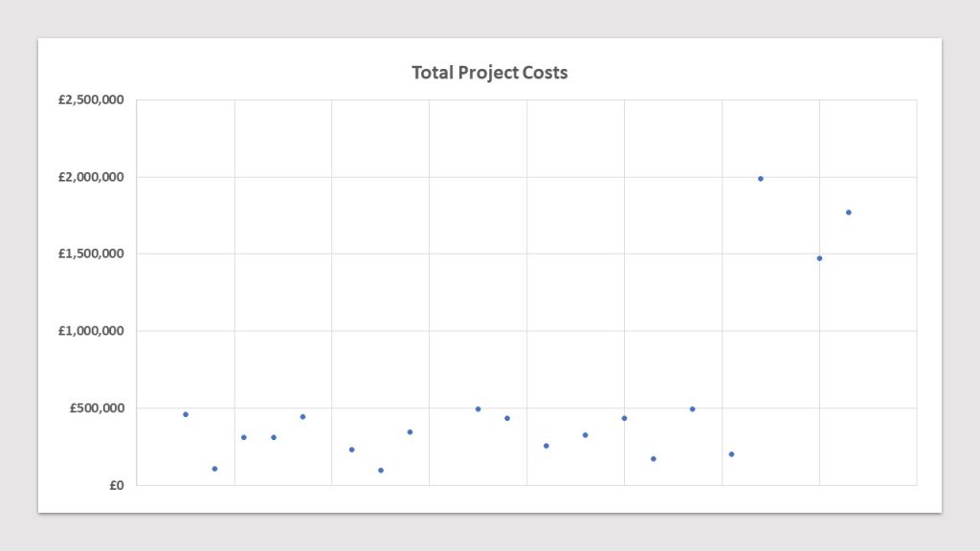The width and height of the screenshot is (980, 551).
Task: Click the lowest data point in the chart
Action: tap(381, 471)
